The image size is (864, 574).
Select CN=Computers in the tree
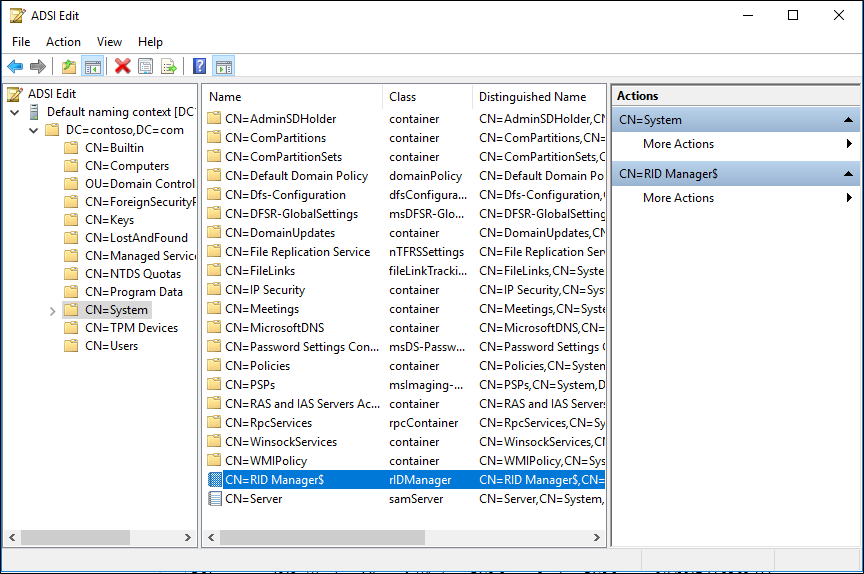pyautogui.click(x=127, y=166)
